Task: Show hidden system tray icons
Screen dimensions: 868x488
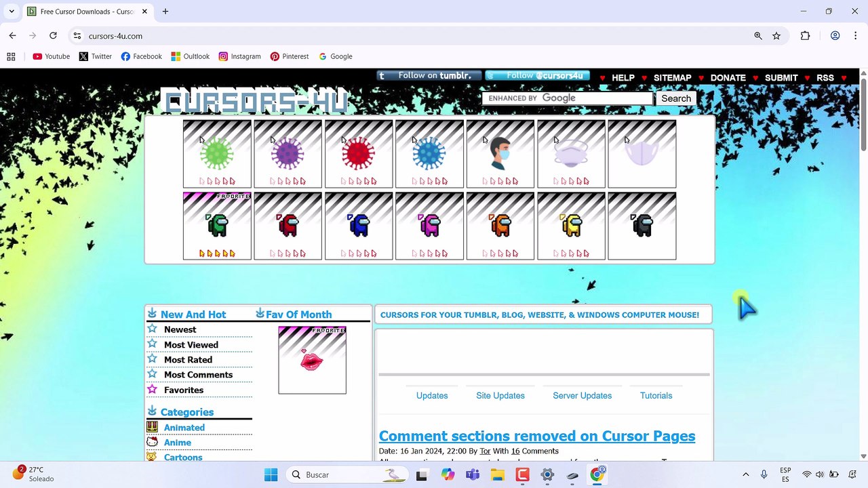Action: coord(746,474)
